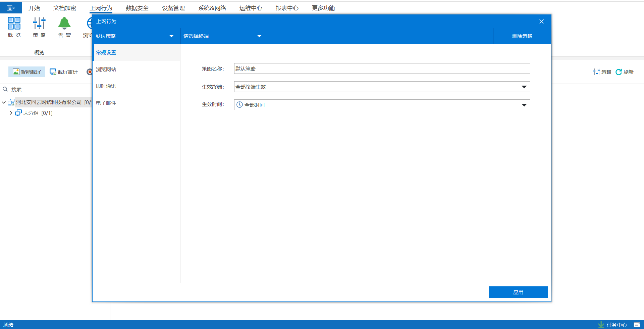Select 浏览网站 in the dialog sidebar
Screen dimensions: 644x329
[x=106, y=69]
